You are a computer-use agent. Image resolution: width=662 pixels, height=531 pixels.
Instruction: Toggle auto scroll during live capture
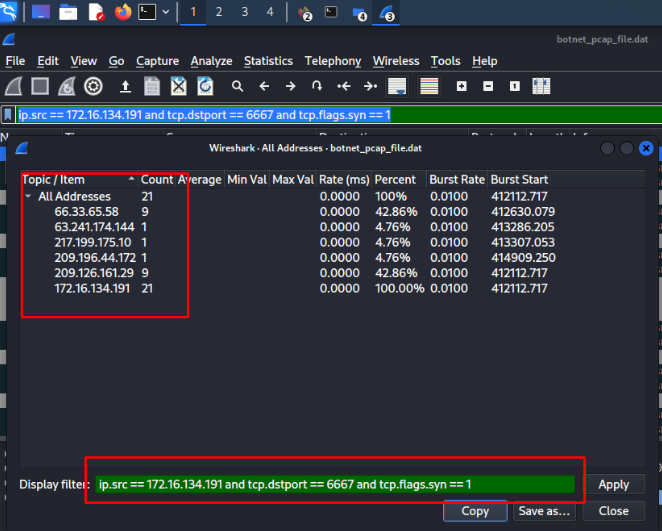397,87
